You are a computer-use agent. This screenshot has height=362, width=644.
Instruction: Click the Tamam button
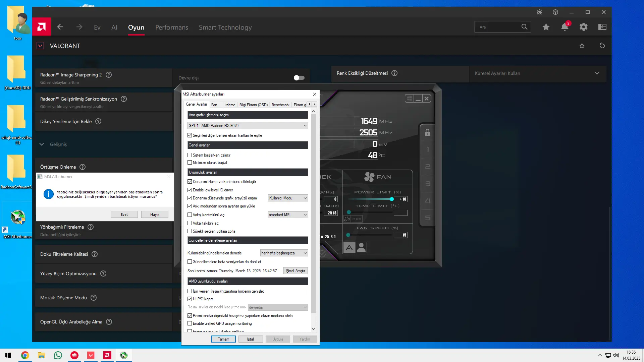pyautogui.click(x=223, y=339)
